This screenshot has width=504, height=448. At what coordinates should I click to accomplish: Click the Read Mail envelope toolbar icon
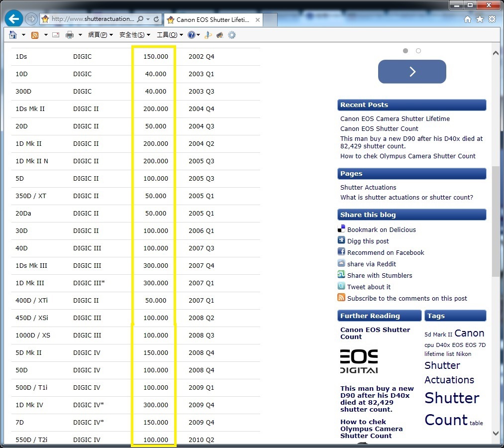click(56, 35)
